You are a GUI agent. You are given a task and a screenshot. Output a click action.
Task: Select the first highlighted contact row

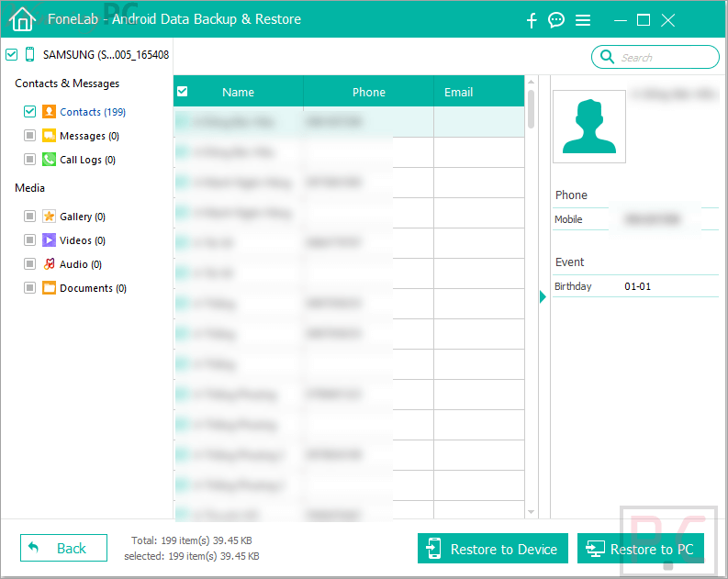349,122
